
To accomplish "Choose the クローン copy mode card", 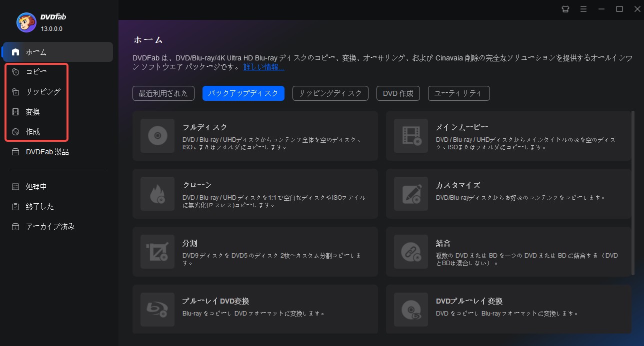I will [x=255, y=194].
